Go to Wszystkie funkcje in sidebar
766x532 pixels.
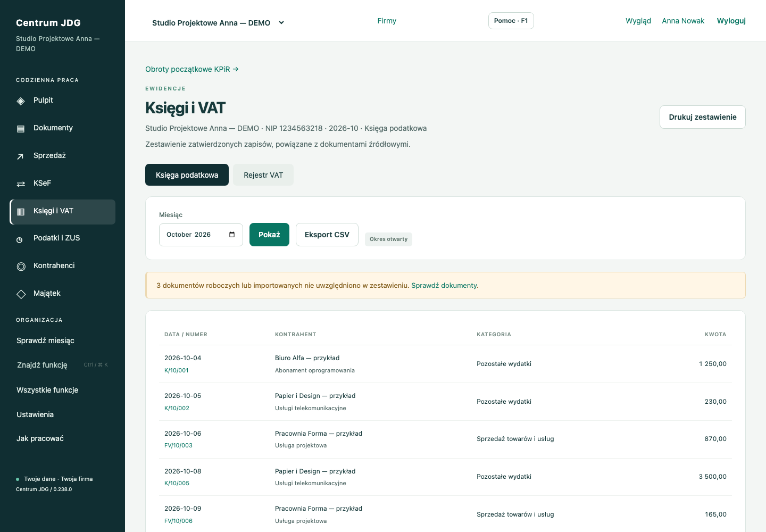[x=47, y=390]
